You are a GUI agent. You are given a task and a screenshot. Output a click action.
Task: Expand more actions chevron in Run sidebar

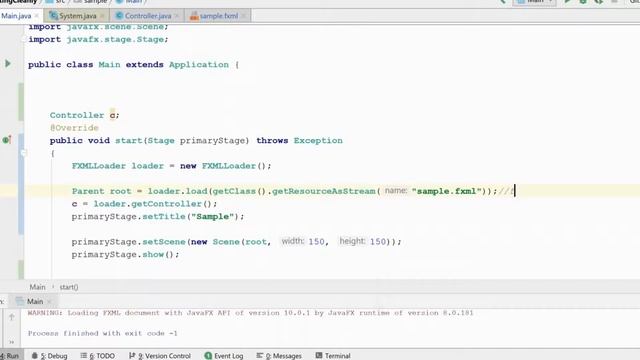coord(11,342)
